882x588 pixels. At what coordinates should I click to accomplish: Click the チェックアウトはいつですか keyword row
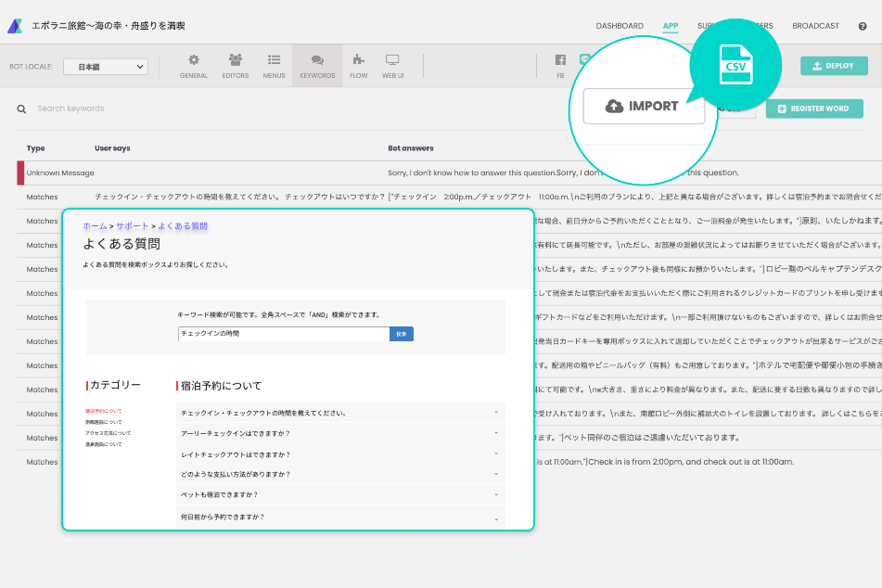tap(450, 197)
